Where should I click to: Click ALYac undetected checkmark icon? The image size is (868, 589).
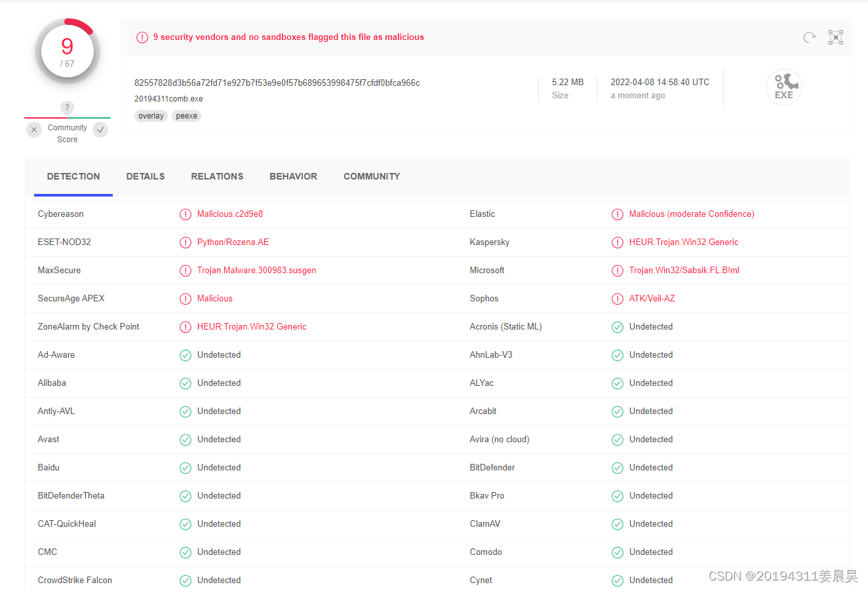(x=618, y=383)
